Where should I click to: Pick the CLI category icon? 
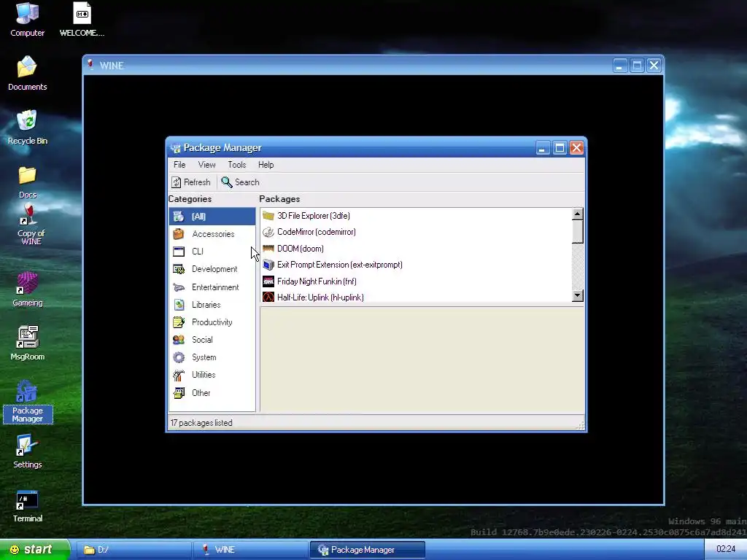click(179, 252)
